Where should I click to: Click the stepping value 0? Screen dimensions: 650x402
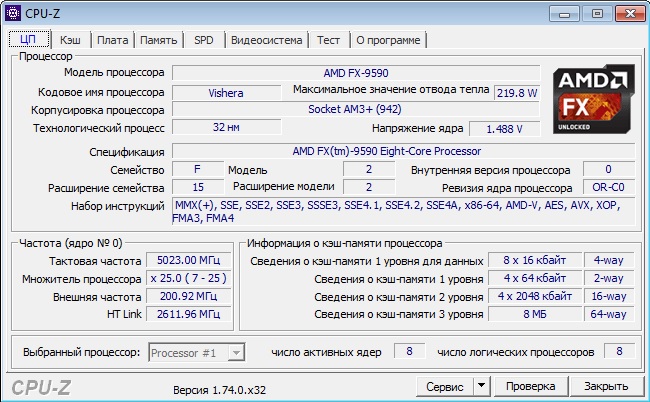[609, 169]
